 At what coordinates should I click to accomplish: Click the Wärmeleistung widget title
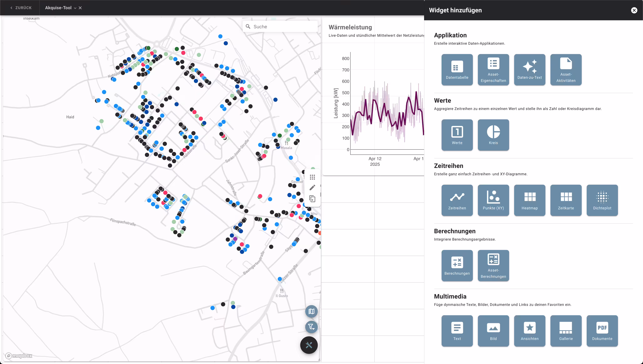pos(350,27)
